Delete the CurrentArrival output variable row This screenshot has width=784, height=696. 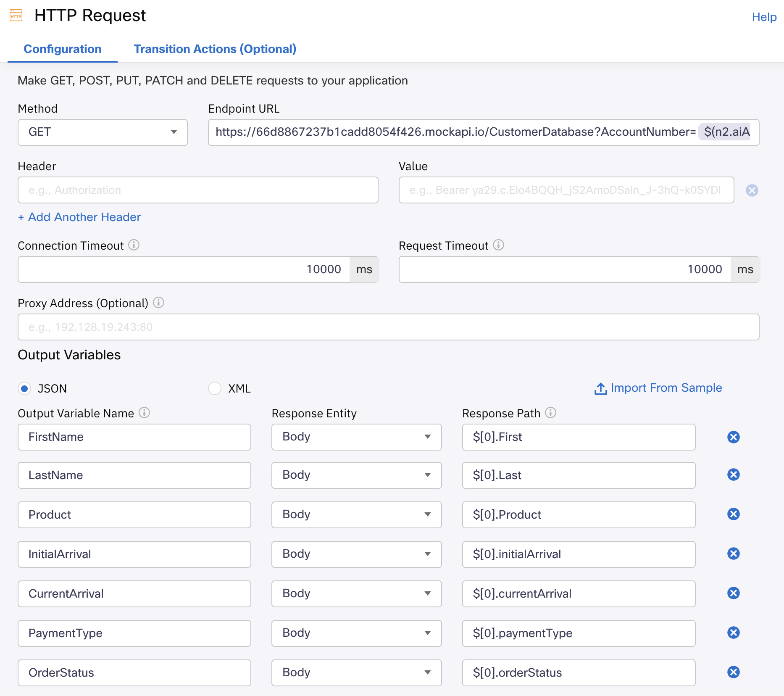pos(734,593)
